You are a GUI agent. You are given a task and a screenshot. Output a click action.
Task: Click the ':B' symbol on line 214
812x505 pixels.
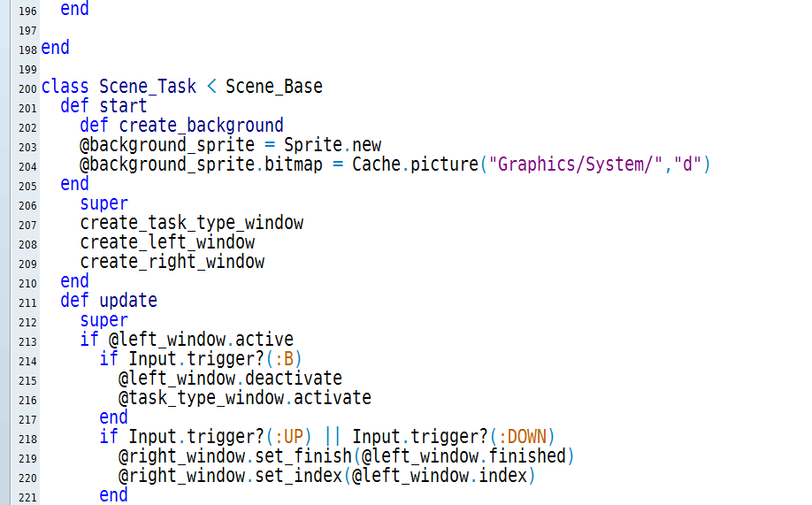click(284, 359)
